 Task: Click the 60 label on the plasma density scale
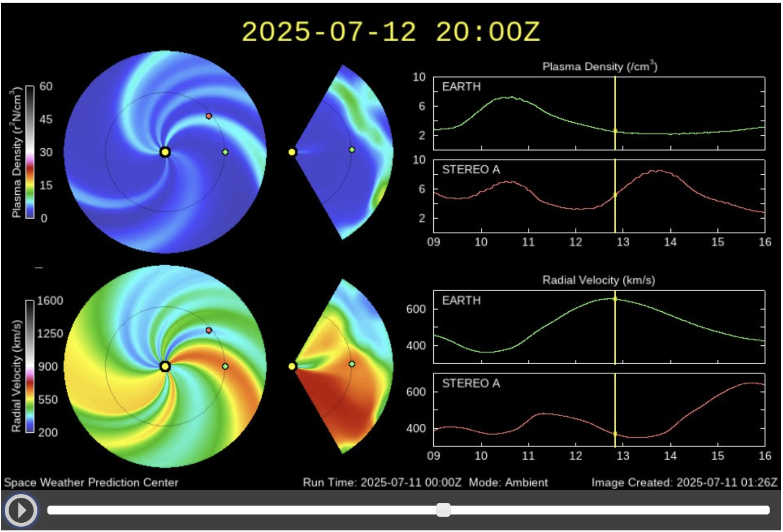click(x=46, y=87)
